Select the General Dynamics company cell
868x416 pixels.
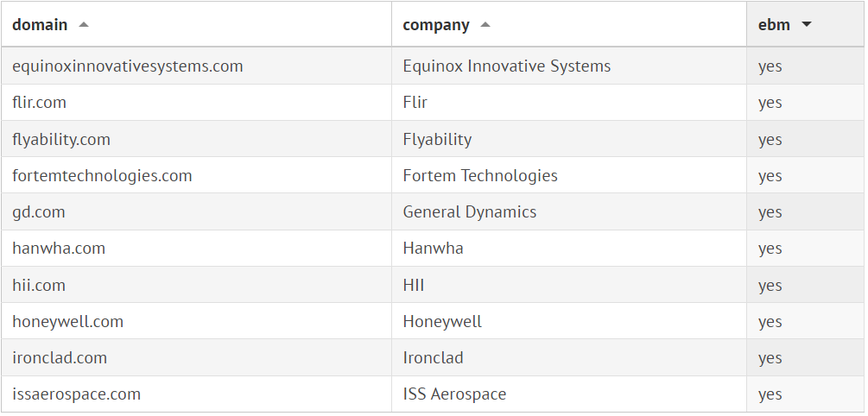click(x=470, y=212)
